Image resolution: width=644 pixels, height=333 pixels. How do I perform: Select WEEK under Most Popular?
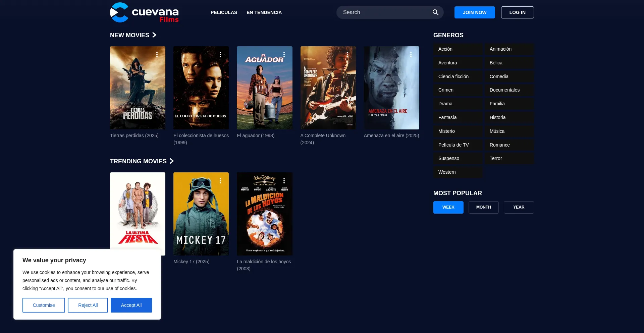(448, 207)
